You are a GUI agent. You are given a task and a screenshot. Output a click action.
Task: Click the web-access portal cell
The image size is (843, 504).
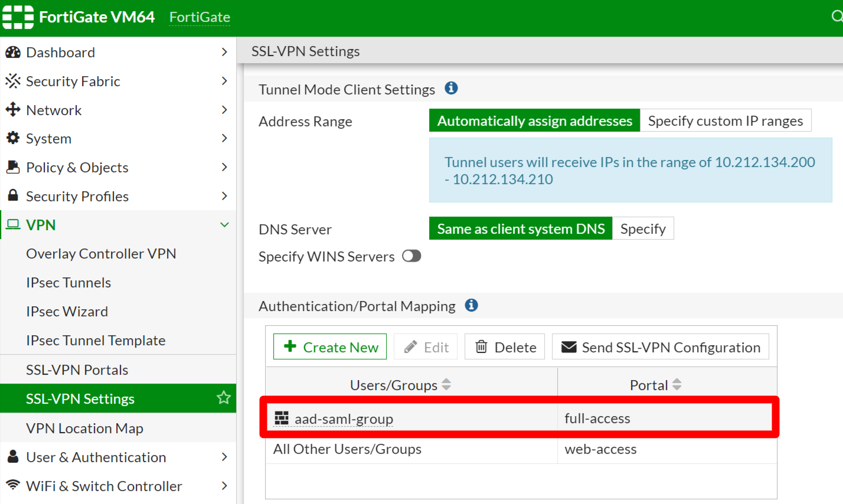pyautogui.click(x=601, y=449)
